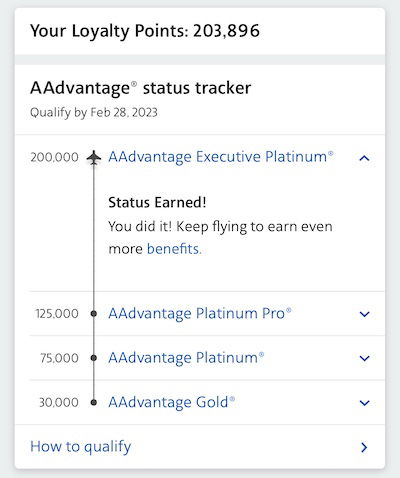Click the vertical progress line tracker
This screenshot has width=400, height=478.
[94, 280]
